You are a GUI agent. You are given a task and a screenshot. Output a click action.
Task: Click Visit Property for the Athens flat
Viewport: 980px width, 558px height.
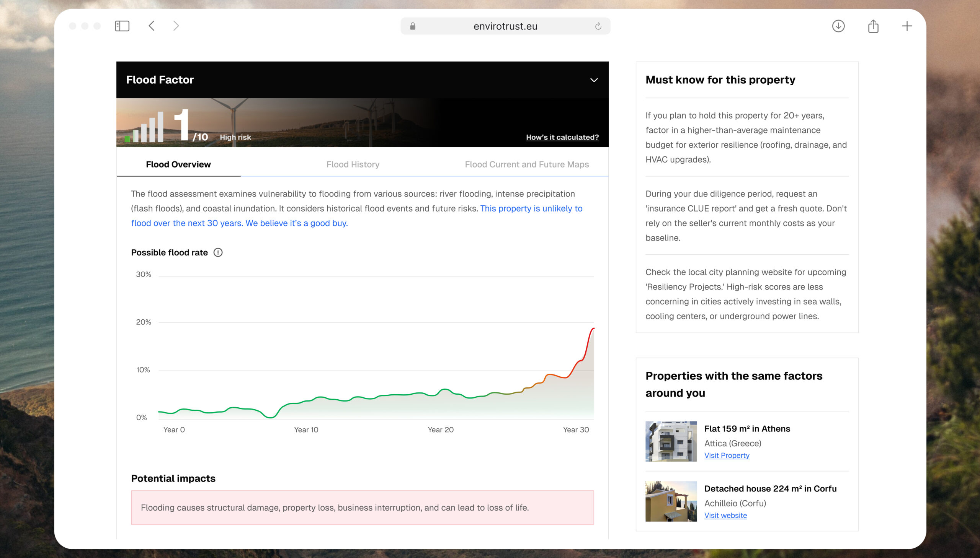pyautogui.click(x=726, y=455)
